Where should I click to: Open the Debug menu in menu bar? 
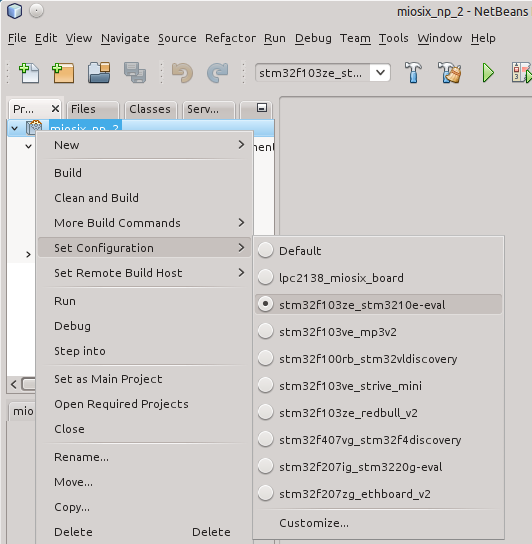pos(313,38)
